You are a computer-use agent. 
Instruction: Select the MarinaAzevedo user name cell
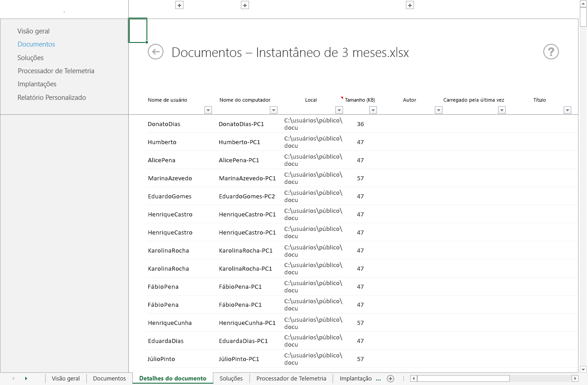170,178
